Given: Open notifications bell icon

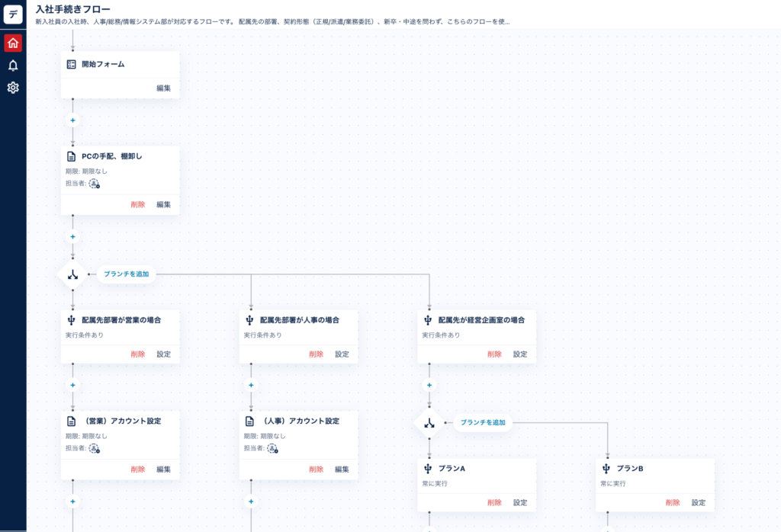Looking at the screenshot, I should click(13, 66).
